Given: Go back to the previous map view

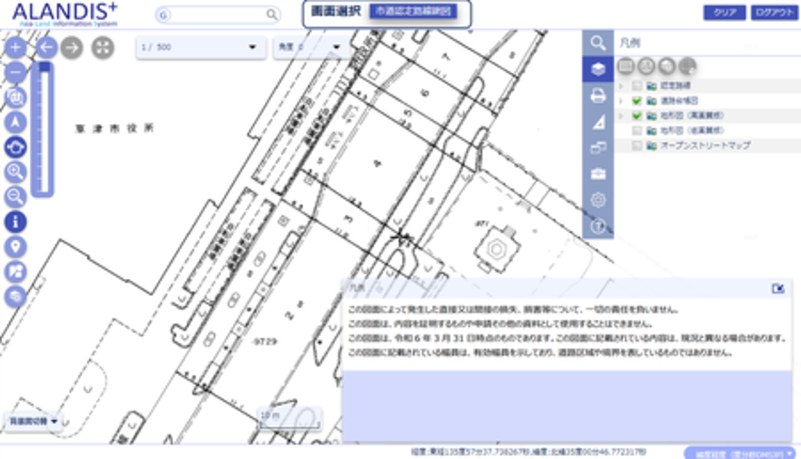Looking at the screenshot, I should 46,47.
